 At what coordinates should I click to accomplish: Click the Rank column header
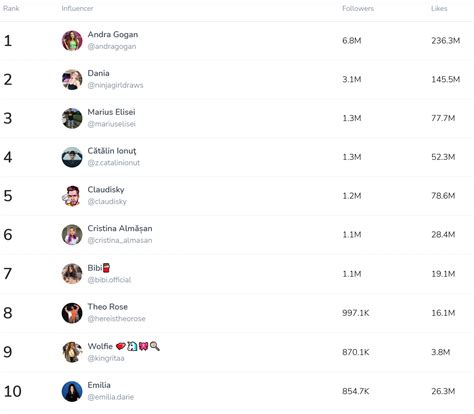[x=11, y=9]
